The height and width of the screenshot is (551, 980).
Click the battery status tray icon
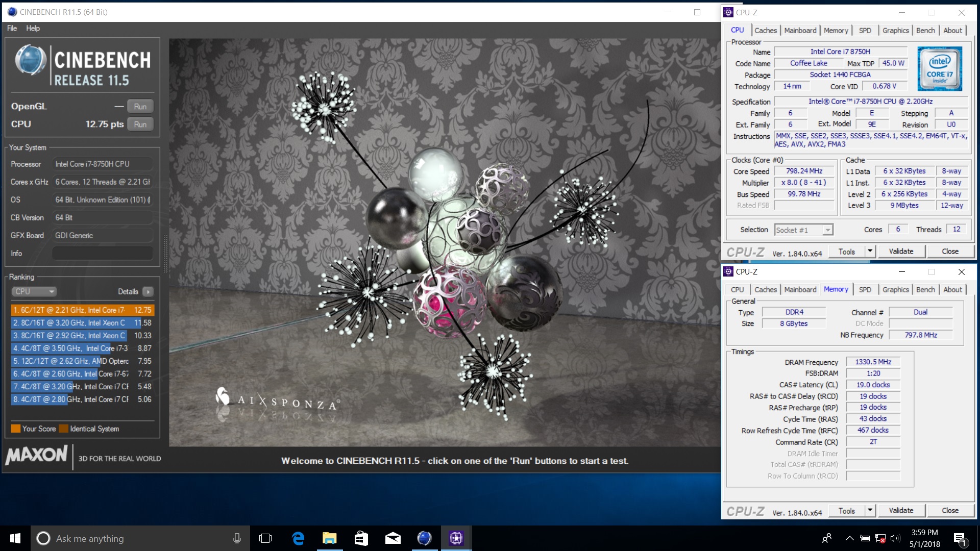[x=865, y=538]
